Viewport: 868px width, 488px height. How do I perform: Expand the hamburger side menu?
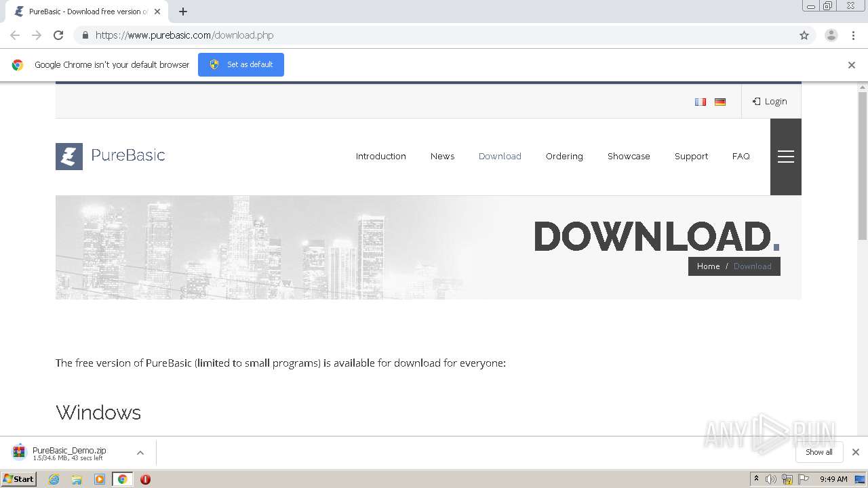[x=786, y=157]
